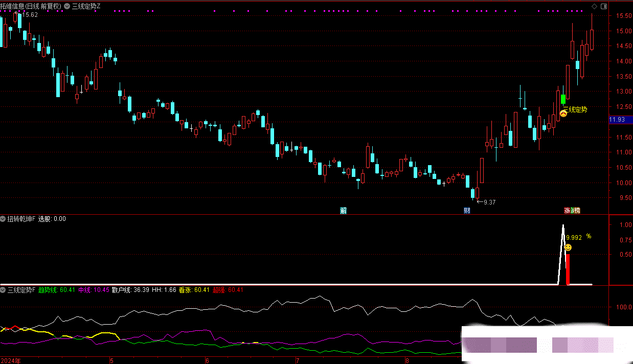
Task: Click the 财 financial marker under the chart
Action: coord(467,210)
